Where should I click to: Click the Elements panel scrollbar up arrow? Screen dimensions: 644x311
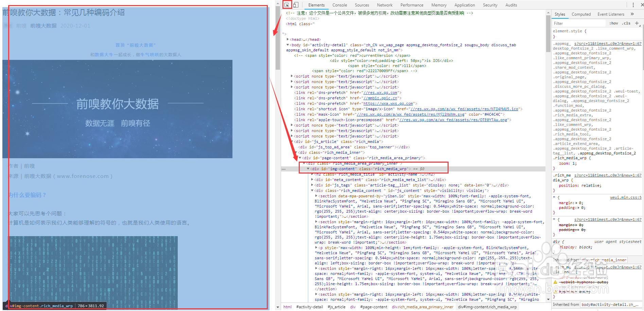pyautogui.click(x=548, y=13)
